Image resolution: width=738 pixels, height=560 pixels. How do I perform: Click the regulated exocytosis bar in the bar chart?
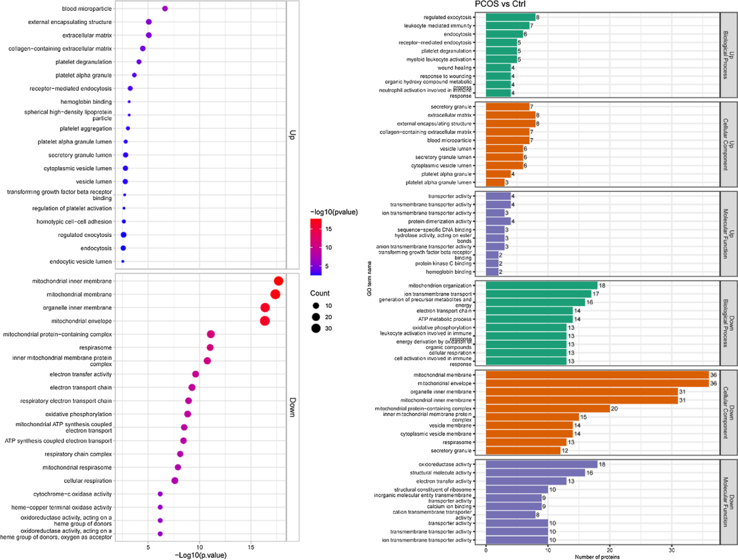point(510,16)
